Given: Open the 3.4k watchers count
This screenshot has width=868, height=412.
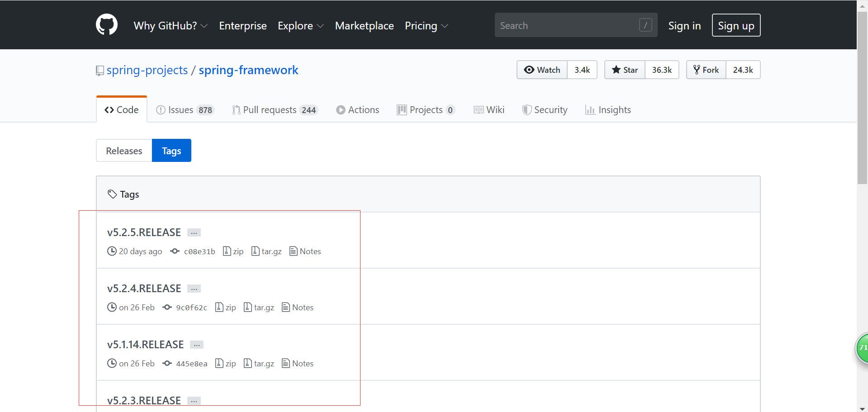Looking at the screenshot, I should click(582, 70).
